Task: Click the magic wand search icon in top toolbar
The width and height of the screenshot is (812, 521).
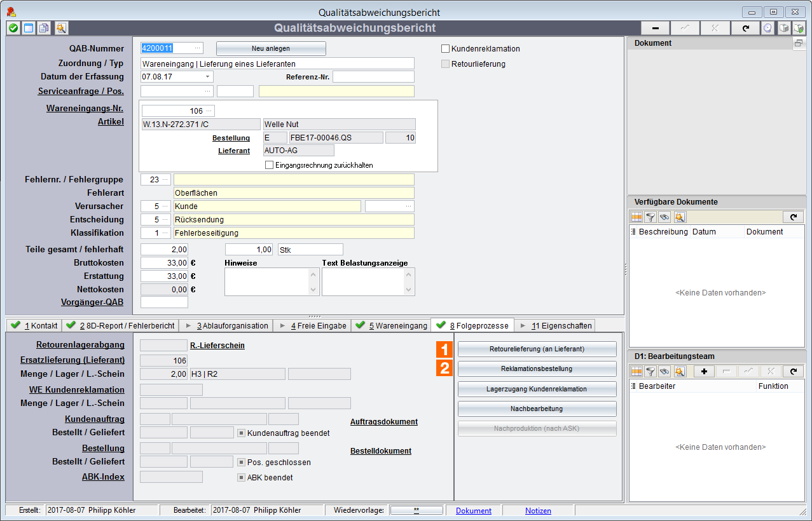Action: click(60, 28)
